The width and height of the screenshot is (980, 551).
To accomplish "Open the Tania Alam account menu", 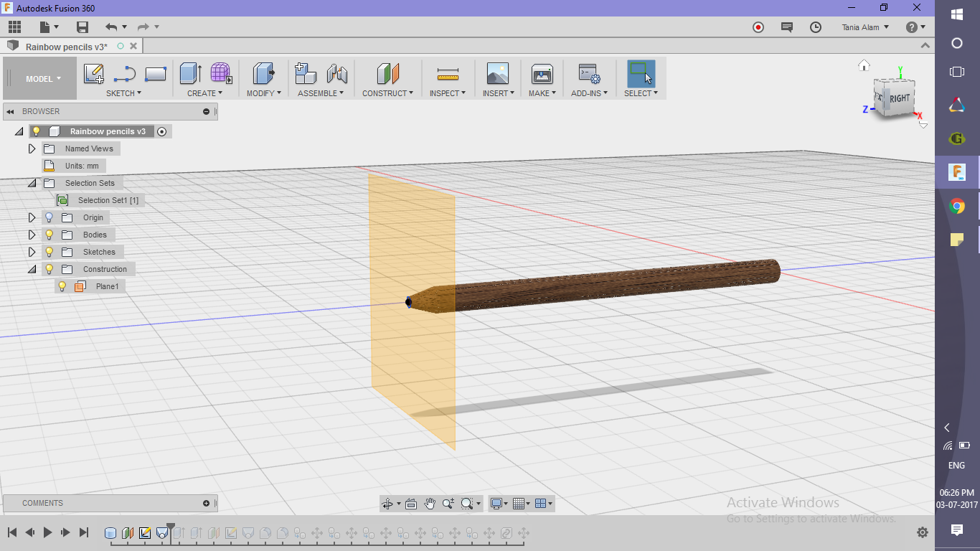I will pos(865,27).
